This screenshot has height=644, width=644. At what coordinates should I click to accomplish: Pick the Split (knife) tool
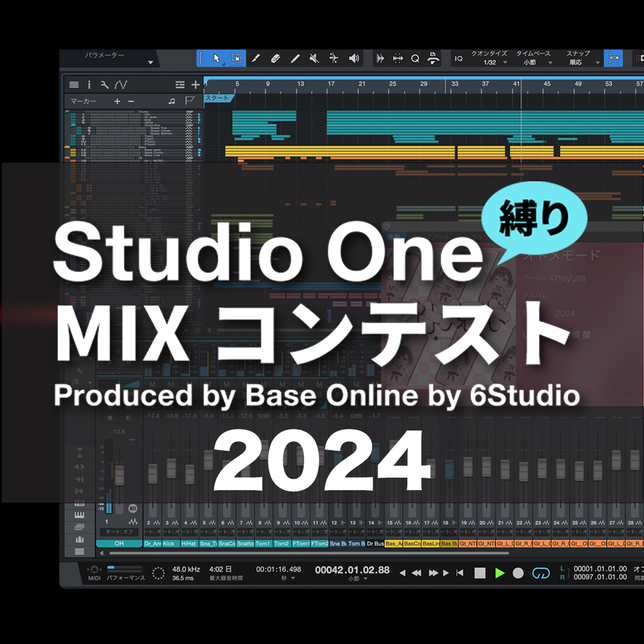click(256, 58)
